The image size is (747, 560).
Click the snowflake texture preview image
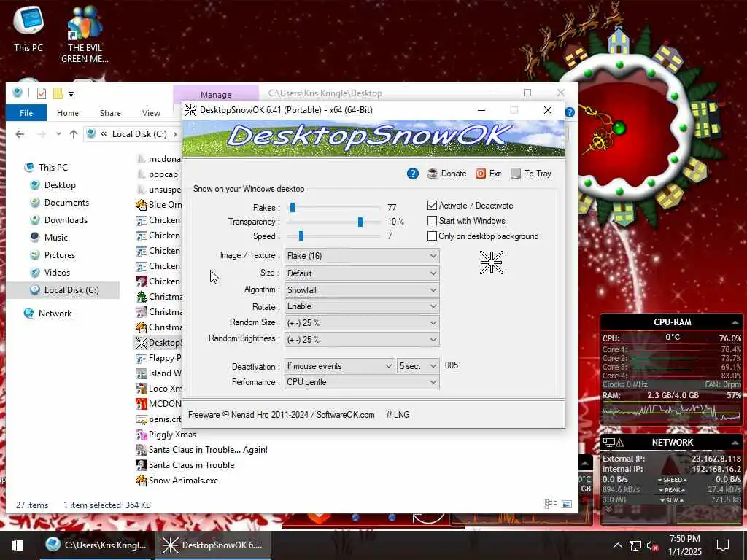[491, 262]
